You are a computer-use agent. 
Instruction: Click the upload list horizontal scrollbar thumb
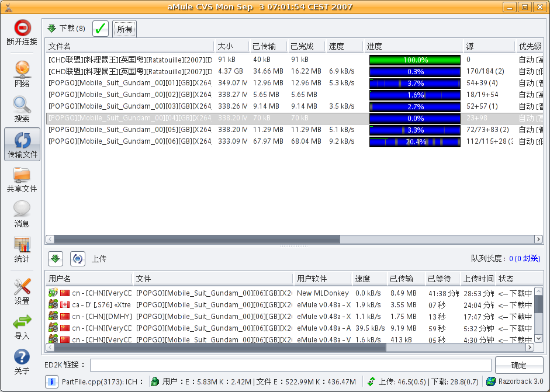click(220, 347)
